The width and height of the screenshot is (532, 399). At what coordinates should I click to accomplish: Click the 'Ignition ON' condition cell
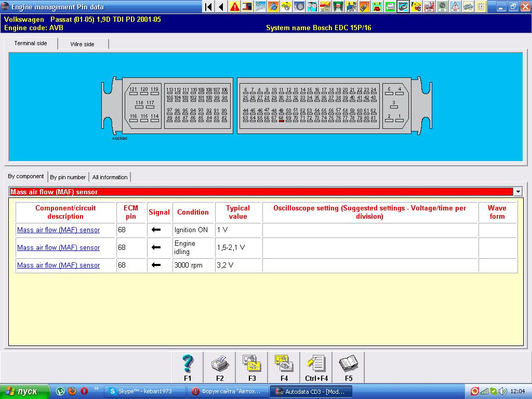tap(193, 230)
